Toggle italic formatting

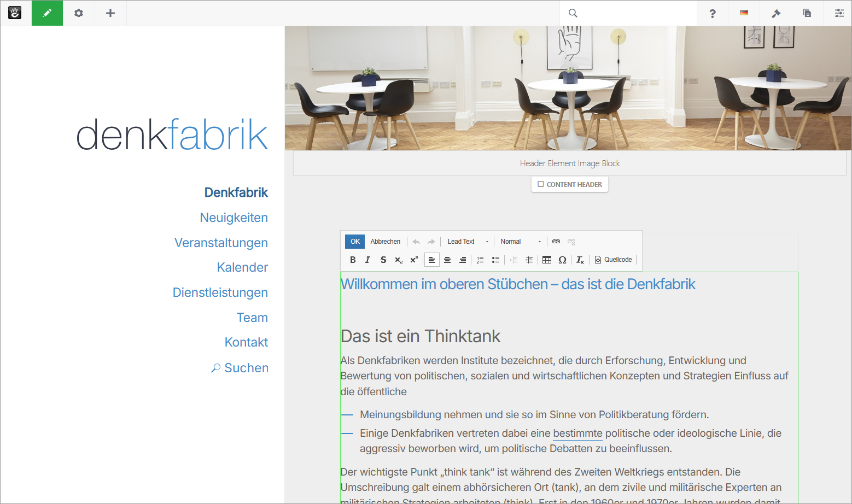pyautogui.click(x=367, y=260)
